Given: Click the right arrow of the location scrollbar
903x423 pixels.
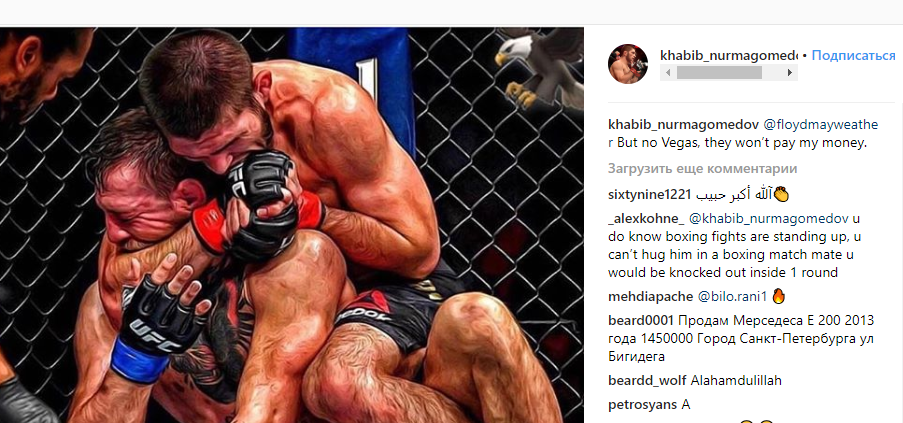Looking at the screenshot, I should (790, 73).
